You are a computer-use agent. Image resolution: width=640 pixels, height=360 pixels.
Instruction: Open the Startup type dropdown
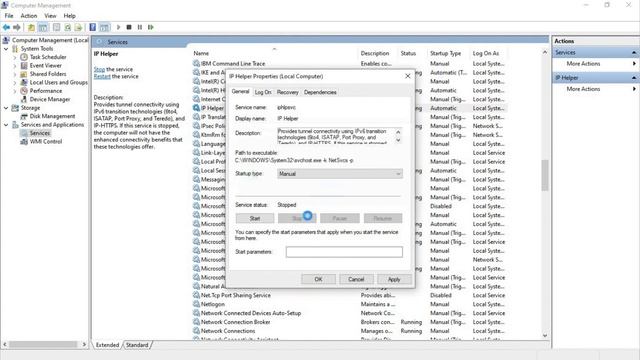(x=340, y=174)
